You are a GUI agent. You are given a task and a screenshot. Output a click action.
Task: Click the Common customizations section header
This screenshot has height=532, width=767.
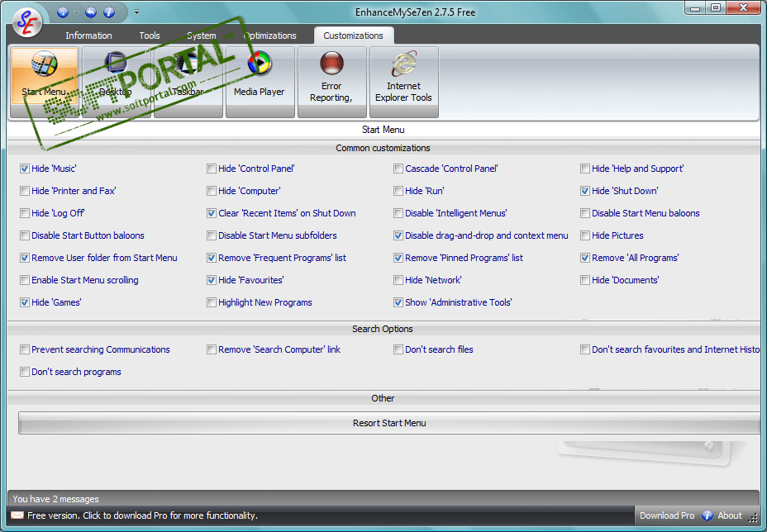click(x=383, y=148)
